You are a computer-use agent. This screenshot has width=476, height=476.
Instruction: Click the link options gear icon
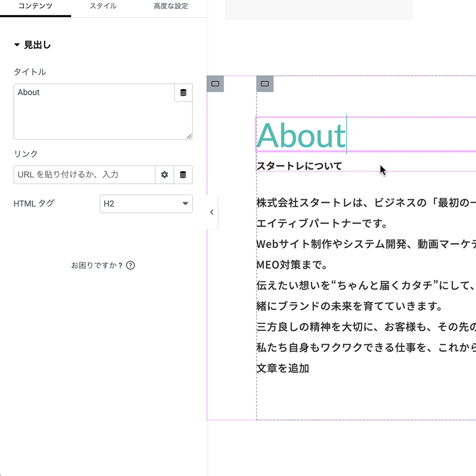click(x=164, y=175)
